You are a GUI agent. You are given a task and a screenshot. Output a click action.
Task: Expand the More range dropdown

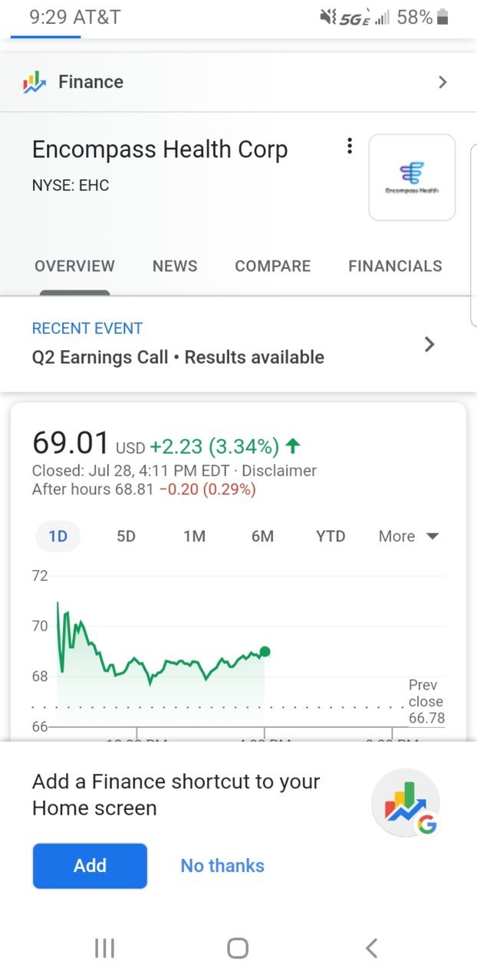click(x=409, y=536)
